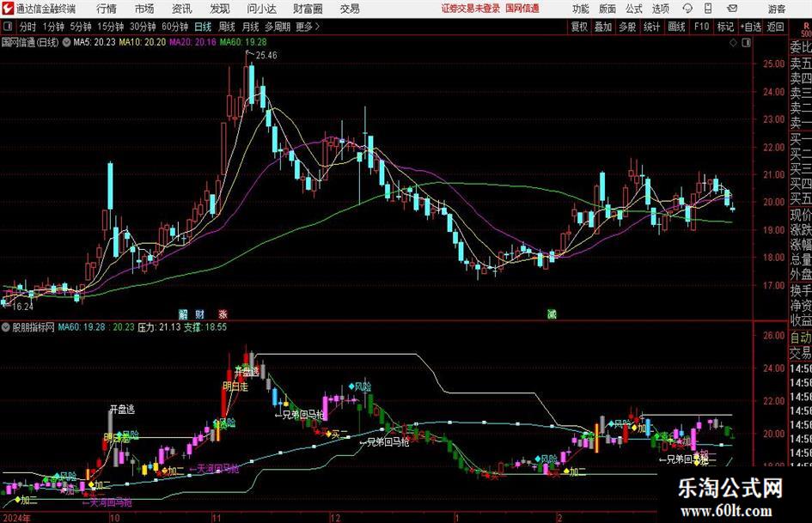The image size is (812, 523).
Task: Click the 叠加 overlay button
Action: pos(603,27)
